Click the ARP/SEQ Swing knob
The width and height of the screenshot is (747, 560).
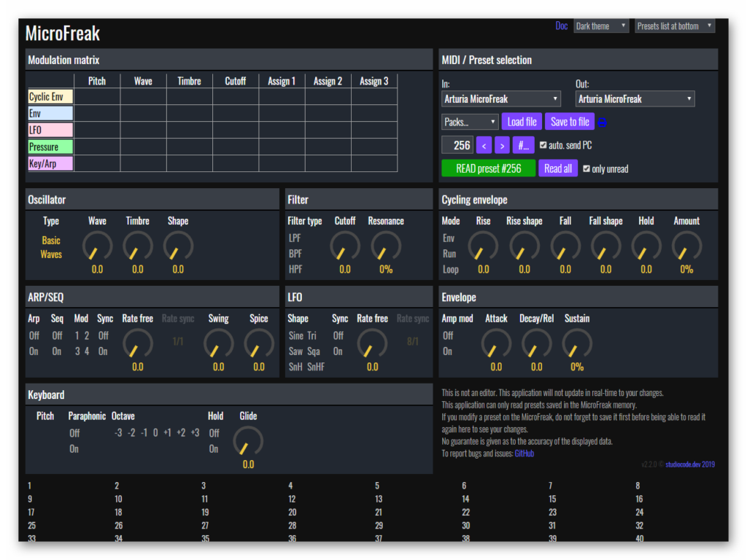[x=219, y=344]
